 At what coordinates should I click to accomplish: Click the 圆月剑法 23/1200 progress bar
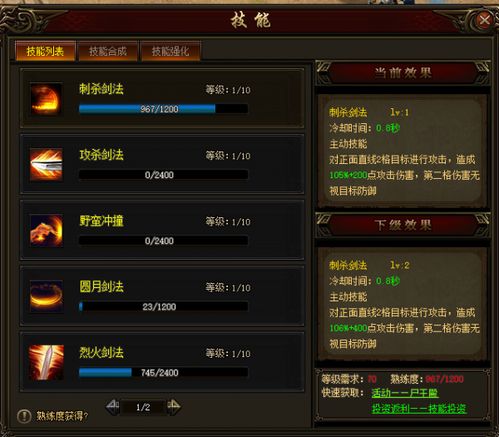click(x=163, y=306)
